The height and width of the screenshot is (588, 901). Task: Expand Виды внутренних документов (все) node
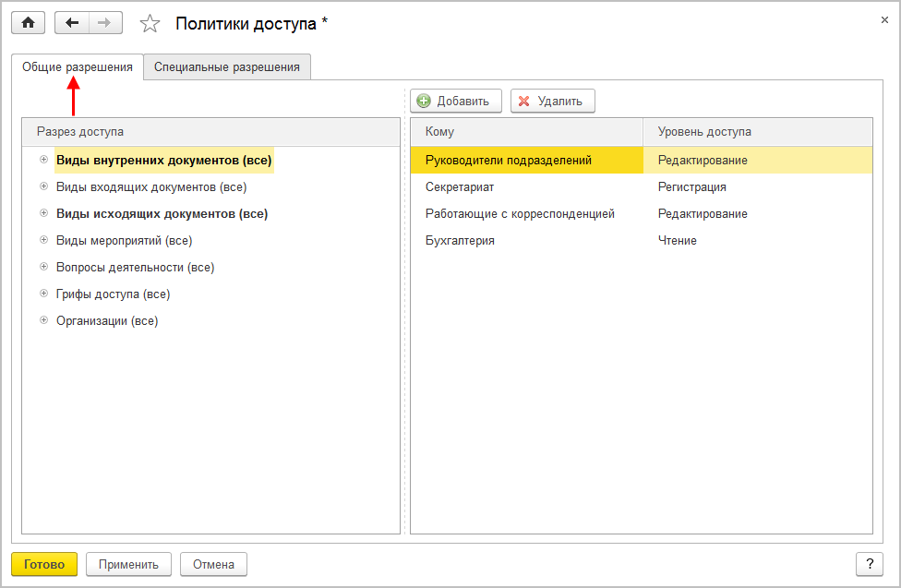pos(43,160)
